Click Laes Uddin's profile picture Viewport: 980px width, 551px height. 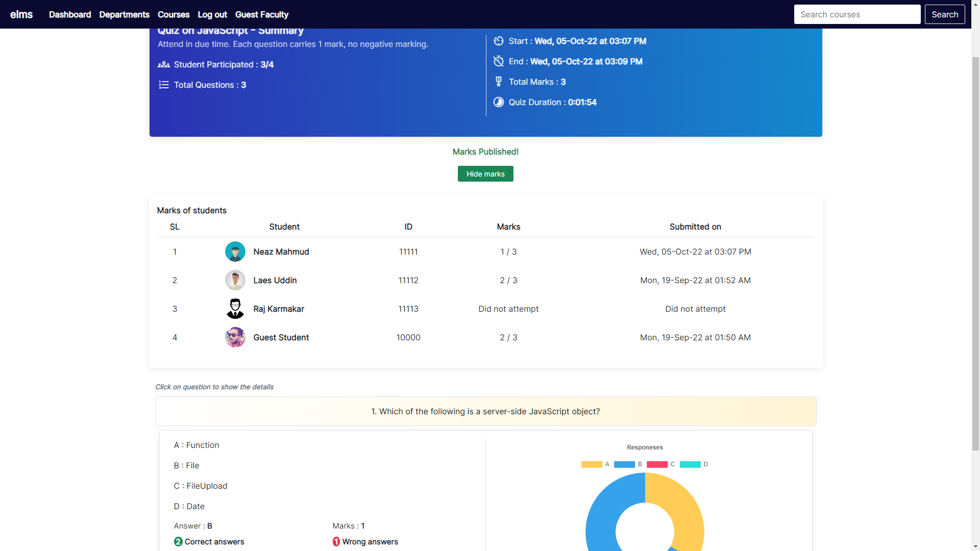235,280
